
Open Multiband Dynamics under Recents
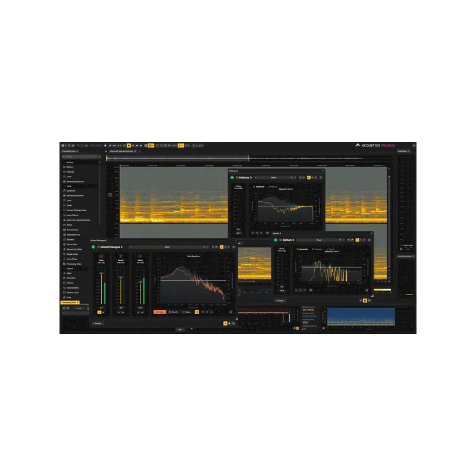75,181
